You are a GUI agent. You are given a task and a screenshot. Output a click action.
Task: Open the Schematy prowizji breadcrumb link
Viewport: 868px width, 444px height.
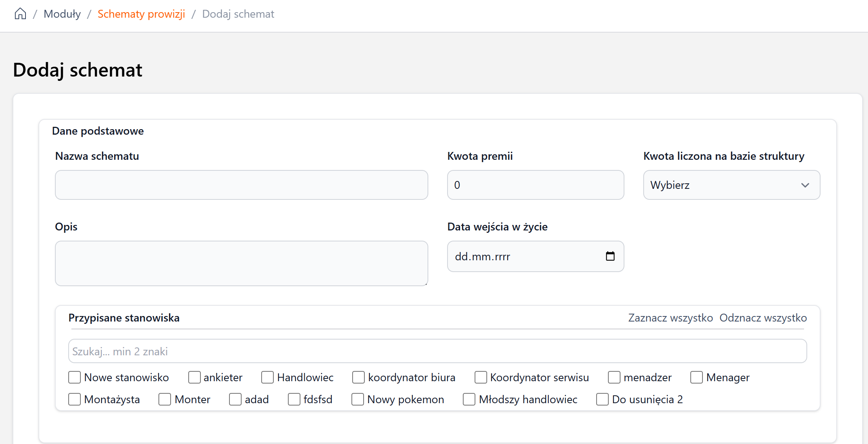coord(141,14)
